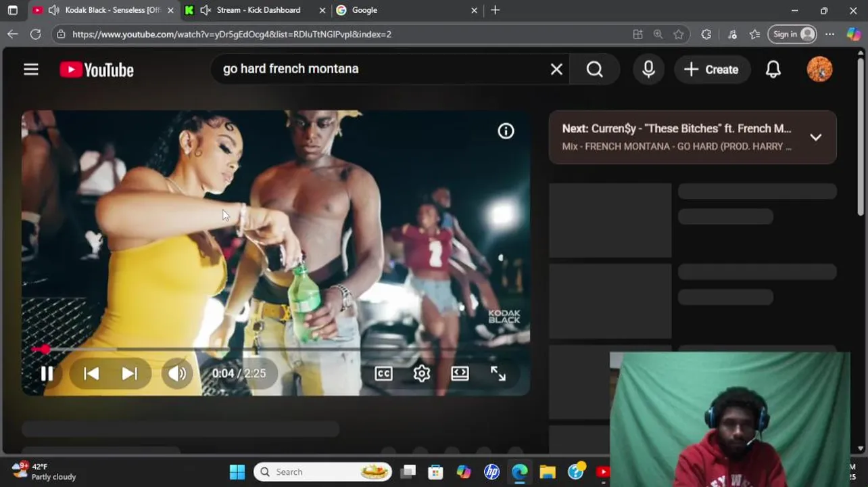Open Get Help app on taskbar
Screen dimensions: 868x487
(x=576, y=471)
